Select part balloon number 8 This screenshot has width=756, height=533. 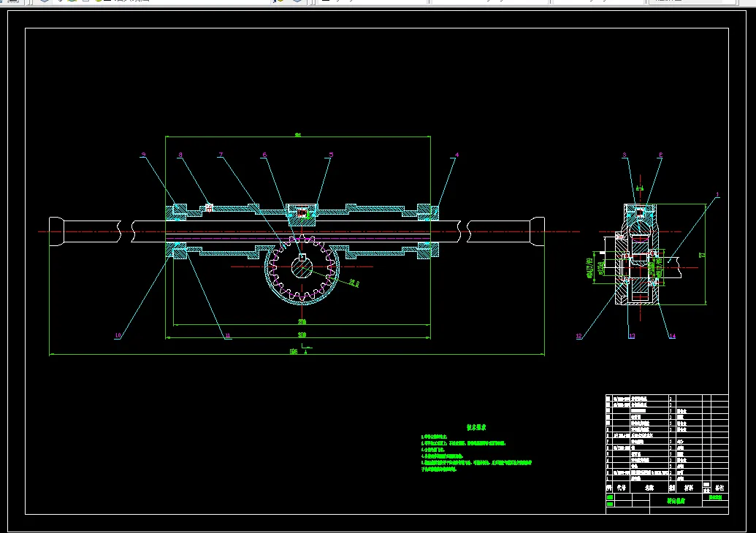tap(180, 155)
